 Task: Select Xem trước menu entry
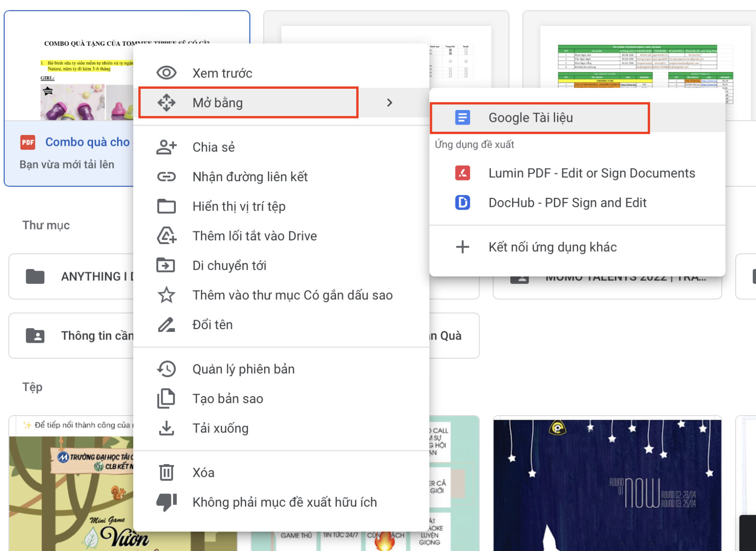(x=281, y=73)
